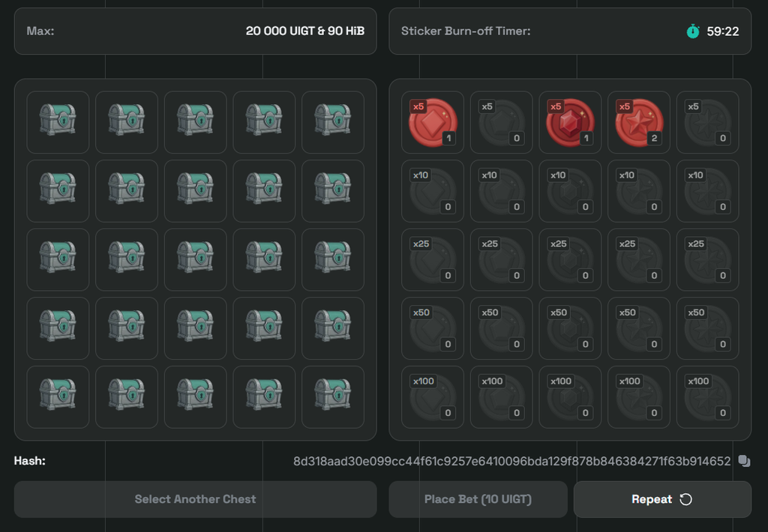Select the red x5 star sticker with count 2

coord(639,122)
